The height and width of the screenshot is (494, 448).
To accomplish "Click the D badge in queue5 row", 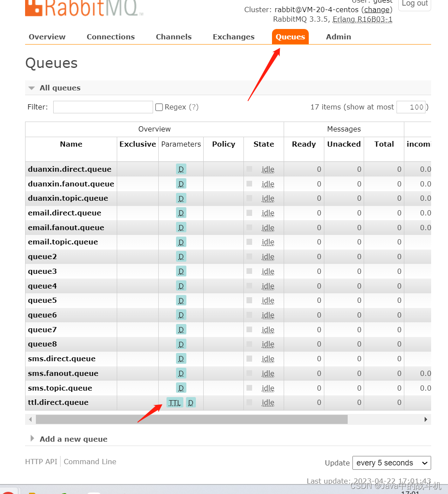I will (181, 301).
